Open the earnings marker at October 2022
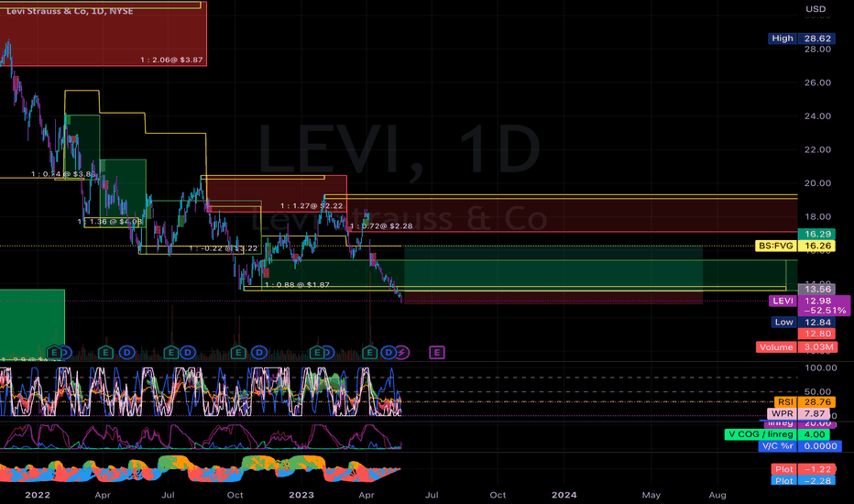Image resolution: width=854 pixels, height=504 pixels. click(238, 353)
